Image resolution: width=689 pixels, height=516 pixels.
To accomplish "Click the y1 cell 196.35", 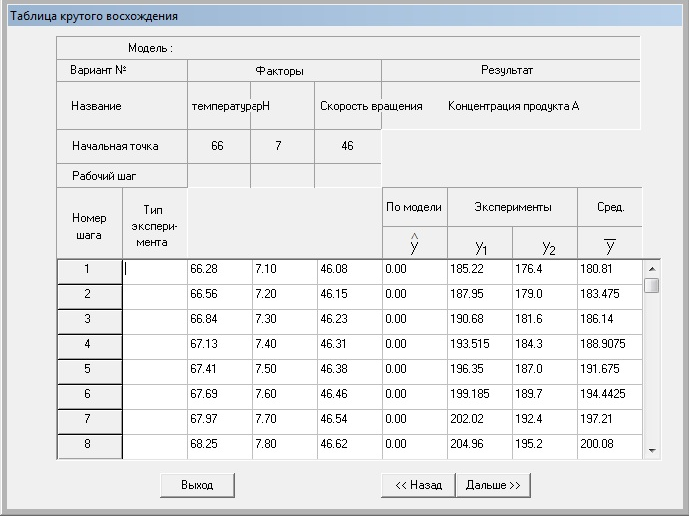I will [480, 372].
